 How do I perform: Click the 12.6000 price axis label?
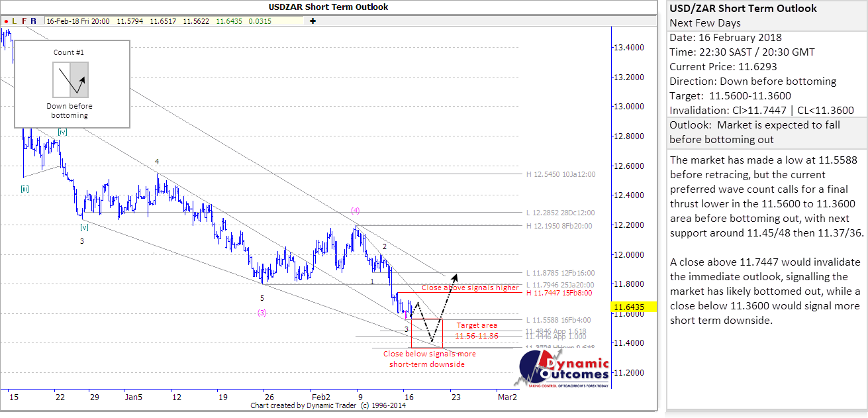click(x=628, y=166)
